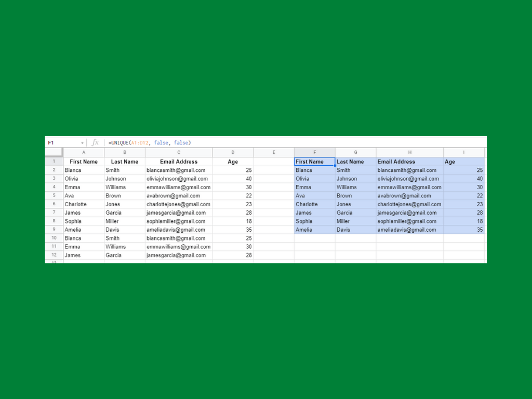This screenshot has height=399, width=532.
Task: Select the Age header cell in column I
Action: tap(464, 161)
